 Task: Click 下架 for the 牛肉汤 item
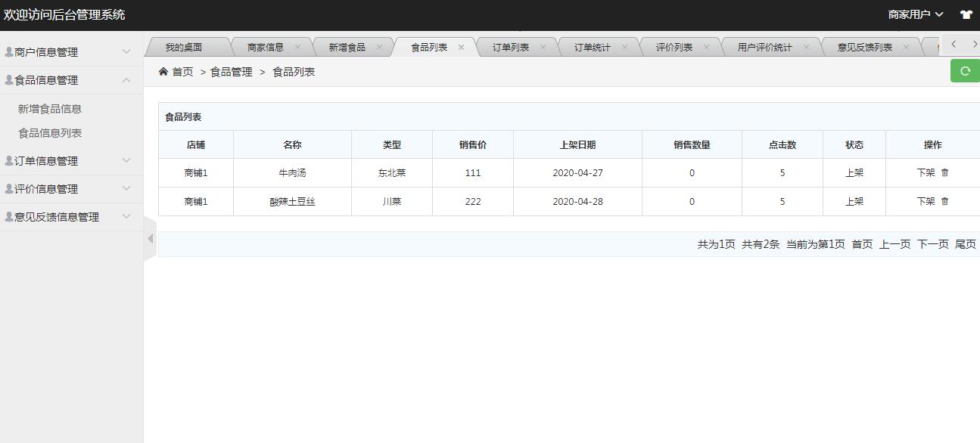click(x=926, y=172)
